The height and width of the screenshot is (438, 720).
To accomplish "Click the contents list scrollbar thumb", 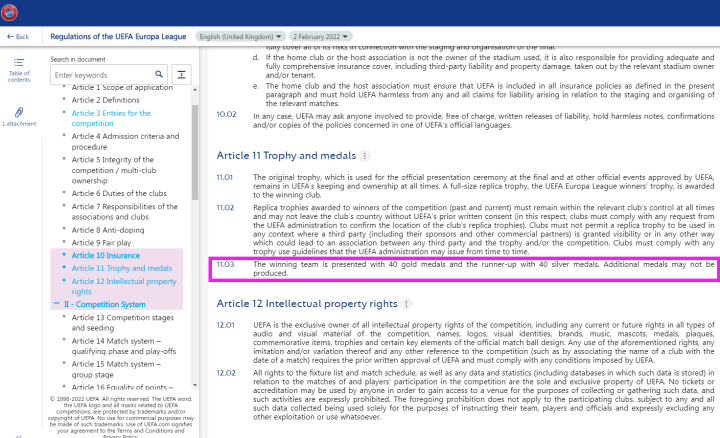I will click(x=195, y=152).
